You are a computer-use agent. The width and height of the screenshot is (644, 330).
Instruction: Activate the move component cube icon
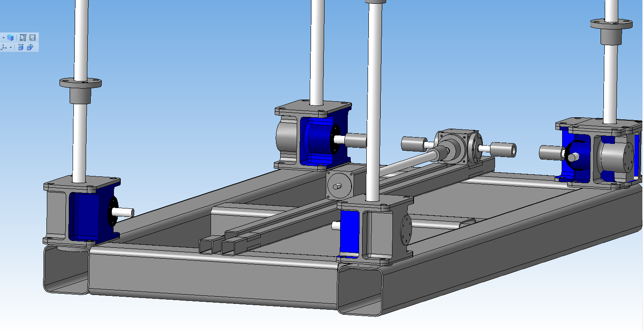[x=21, y=47]
